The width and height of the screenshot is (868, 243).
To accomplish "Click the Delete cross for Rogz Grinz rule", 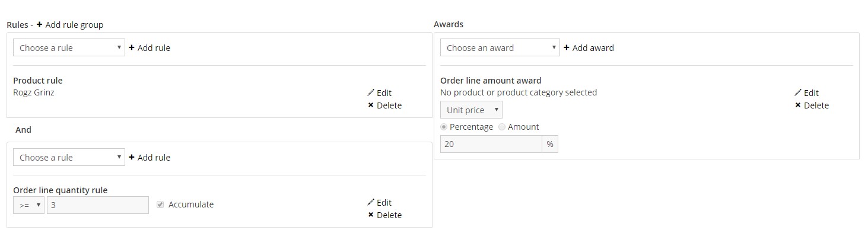I will click(x=371, y=105).
